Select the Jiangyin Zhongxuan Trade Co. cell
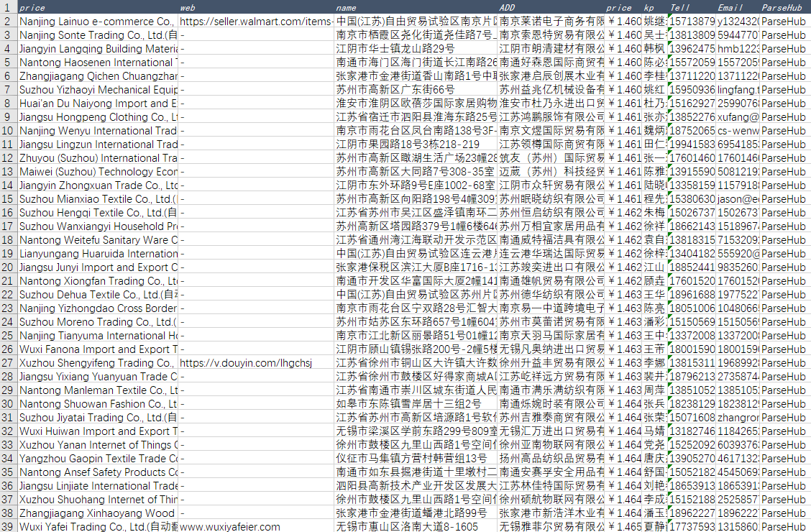Viewport: 811px width, 532px height. [x=98, y=185]
